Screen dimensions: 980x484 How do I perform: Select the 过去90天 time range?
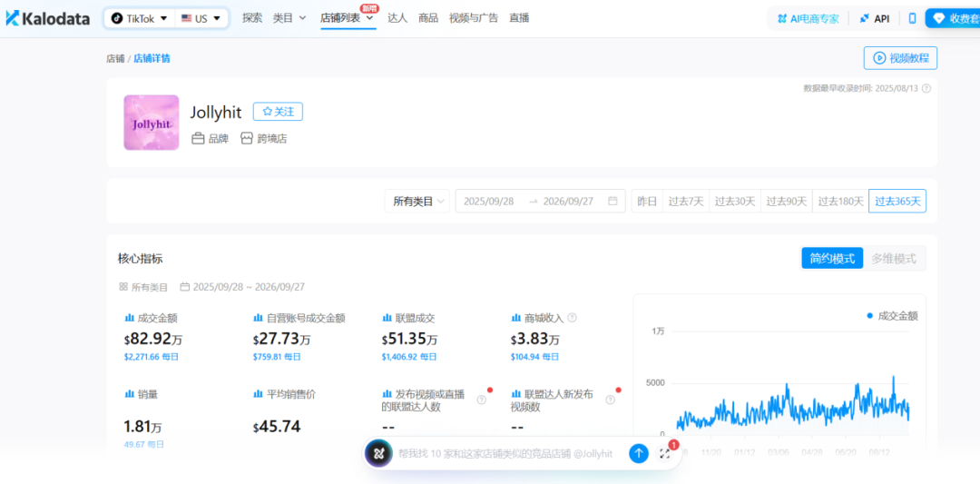click(786, 202)
